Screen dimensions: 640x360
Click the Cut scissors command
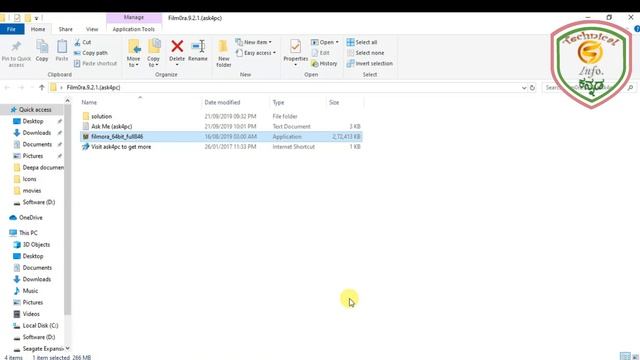(83, 42)
